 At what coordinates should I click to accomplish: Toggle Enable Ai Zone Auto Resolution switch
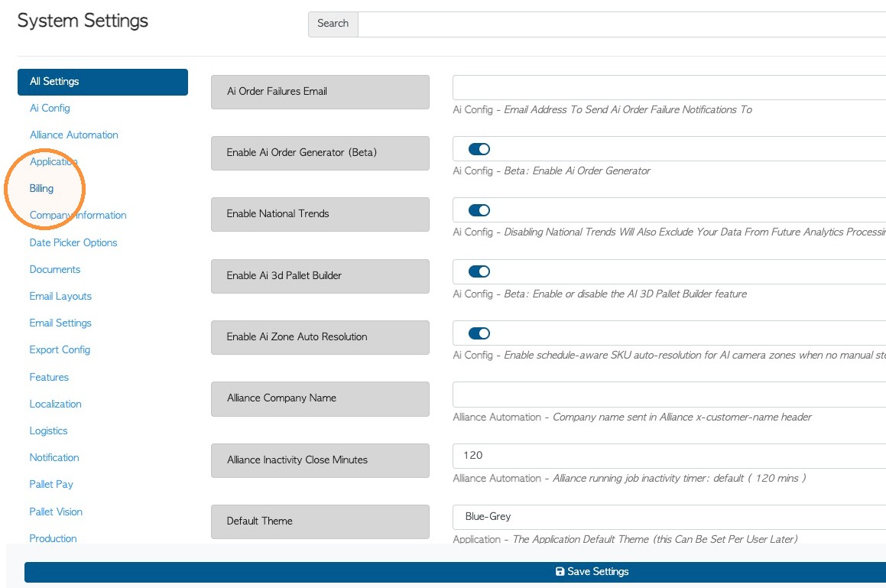click(x=479, y=333)
